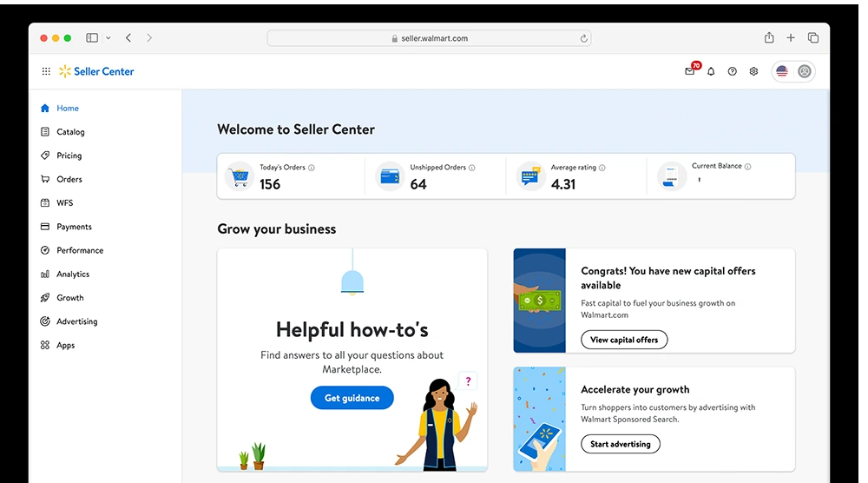Click the seller.walmart.com address bar
Viewport: 868px width, 483px height.
point(429,38)
